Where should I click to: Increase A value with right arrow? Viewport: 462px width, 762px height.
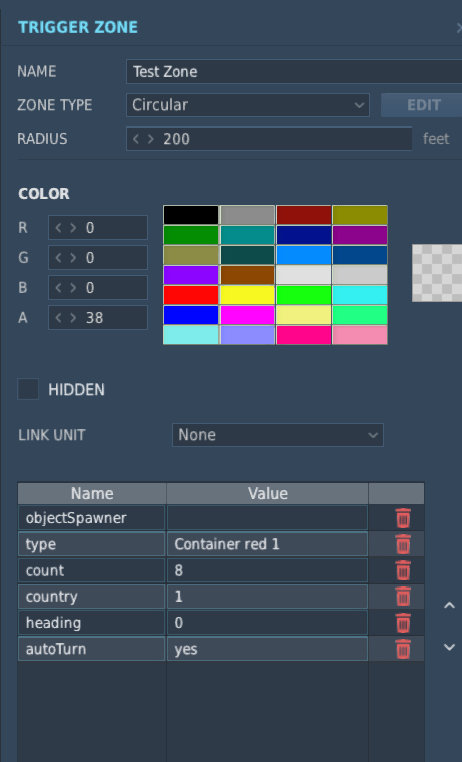click(x=73, y=318)
